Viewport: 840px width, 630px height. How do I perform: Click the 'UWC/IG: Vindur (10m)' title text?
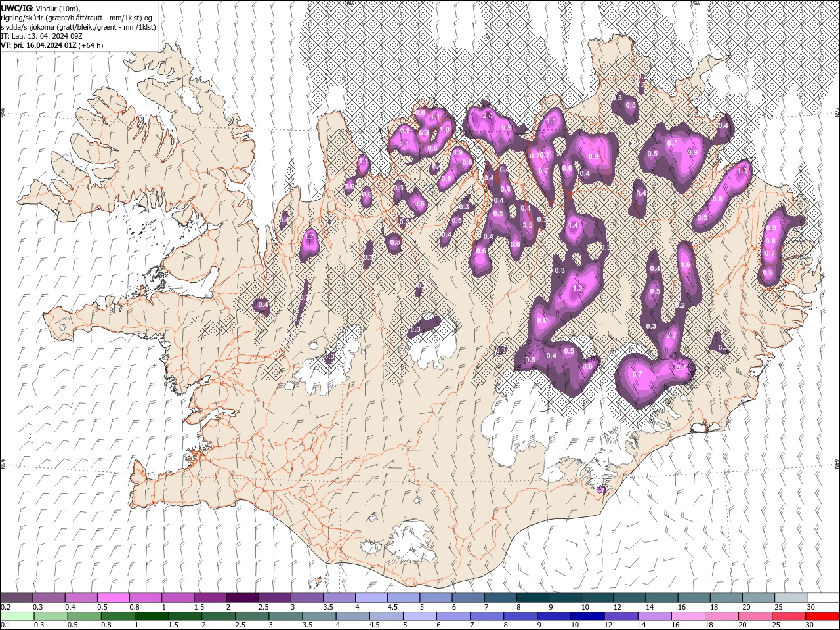click(x=40, y=7)
